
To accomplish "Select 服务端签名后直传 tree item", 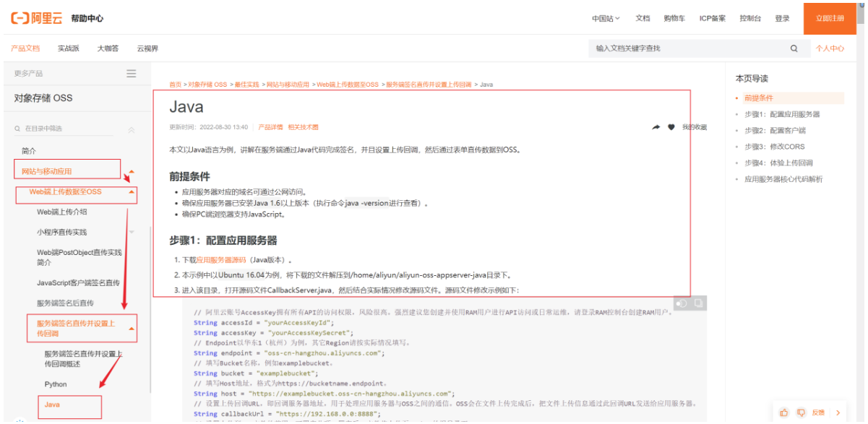I will pyautogui.click(x=65, y=303).
